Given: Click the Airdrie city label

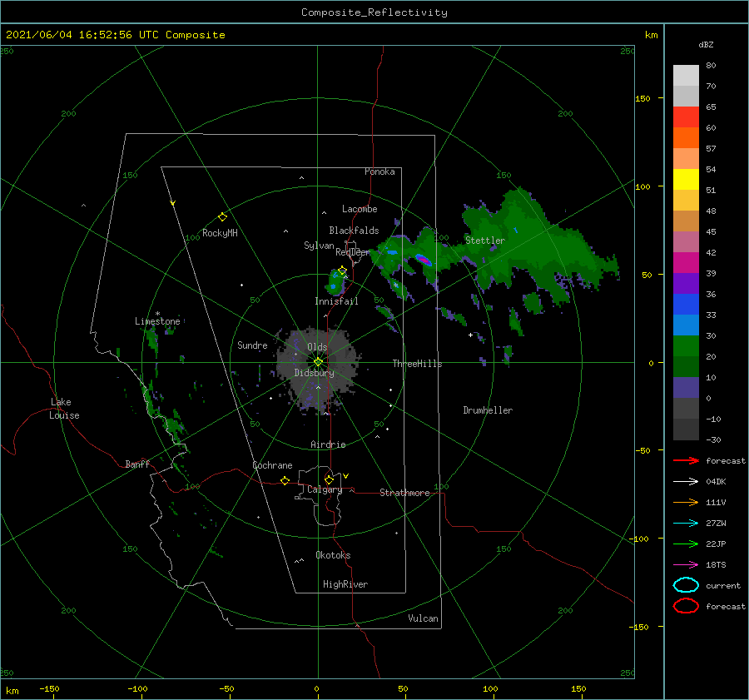Looking at the screenshot, I should point(328,444).
